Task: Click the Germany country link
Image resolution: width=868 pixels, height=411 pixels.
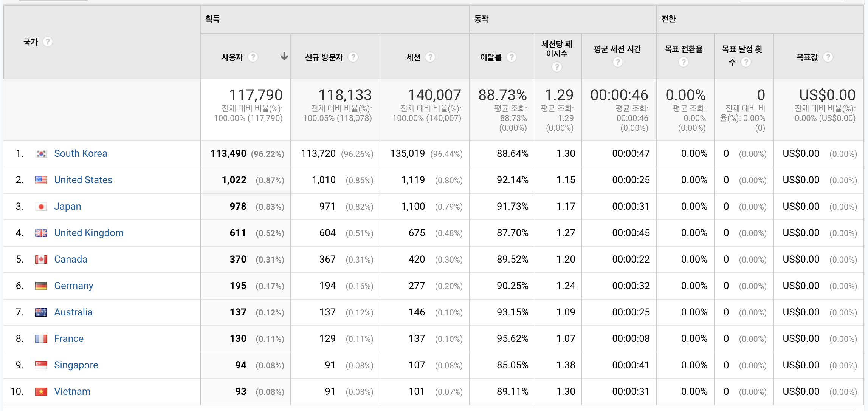Action: pos(74,286)
